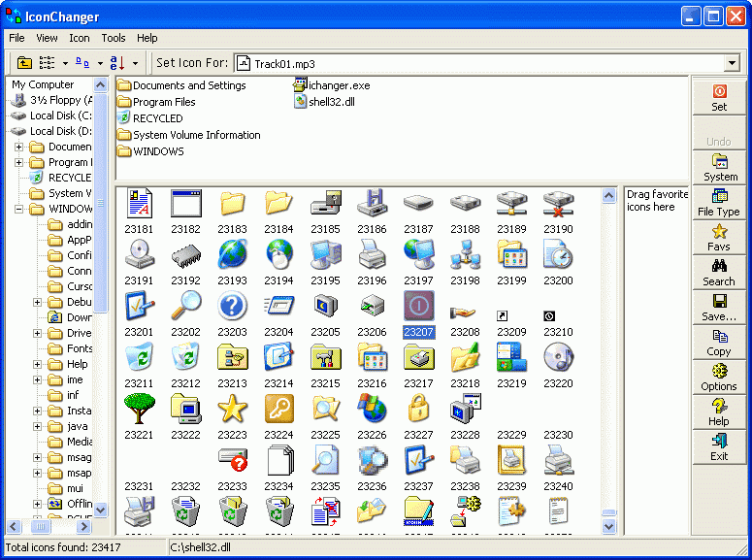Open the view style dropdown arrow

pos(65,63)
